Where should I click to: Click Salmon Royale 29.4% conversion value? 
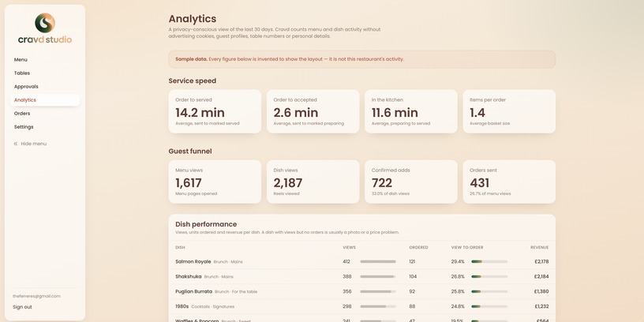[x=458, y=262]
